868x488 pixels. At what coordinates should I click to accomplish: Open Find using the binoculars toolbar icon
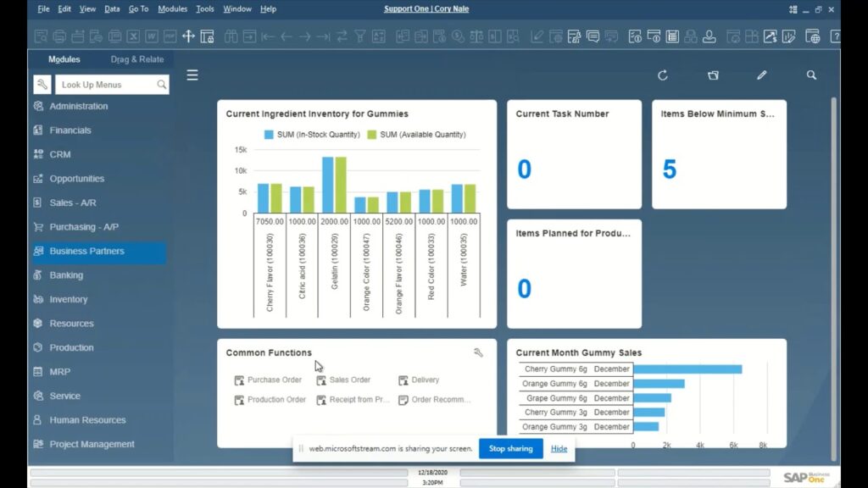tap(231, 36)
